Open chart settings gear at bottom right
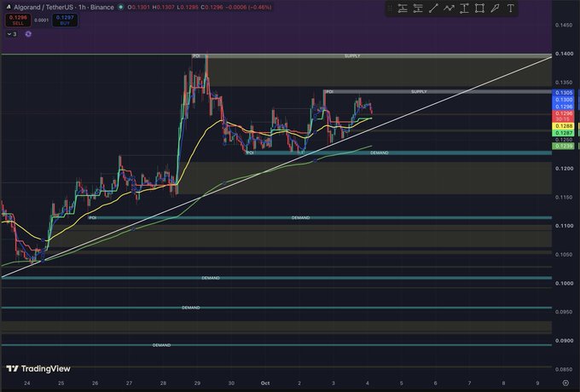The width and height of the screenshot is (580, 392). pos(565,383)
